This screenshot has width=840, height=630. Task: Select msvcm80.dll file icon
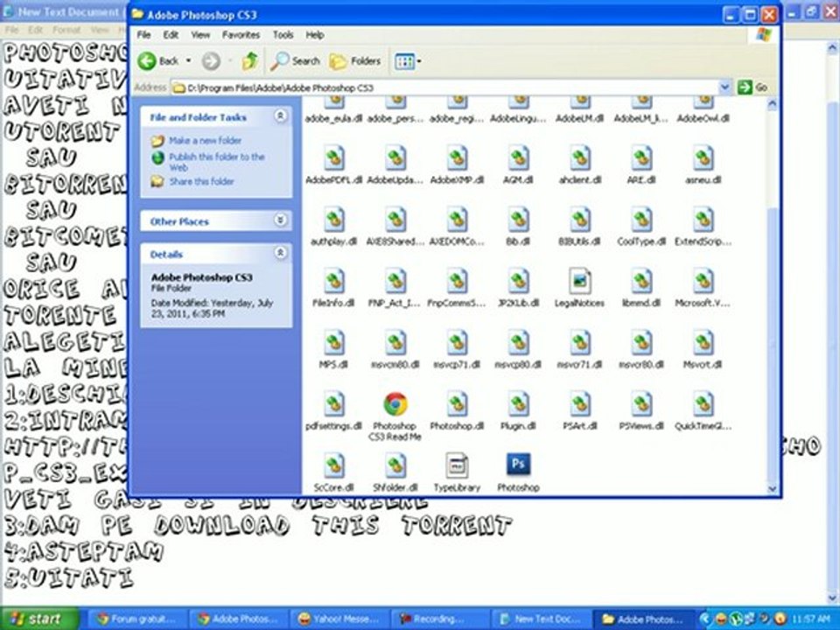click(x=395, y=342)
